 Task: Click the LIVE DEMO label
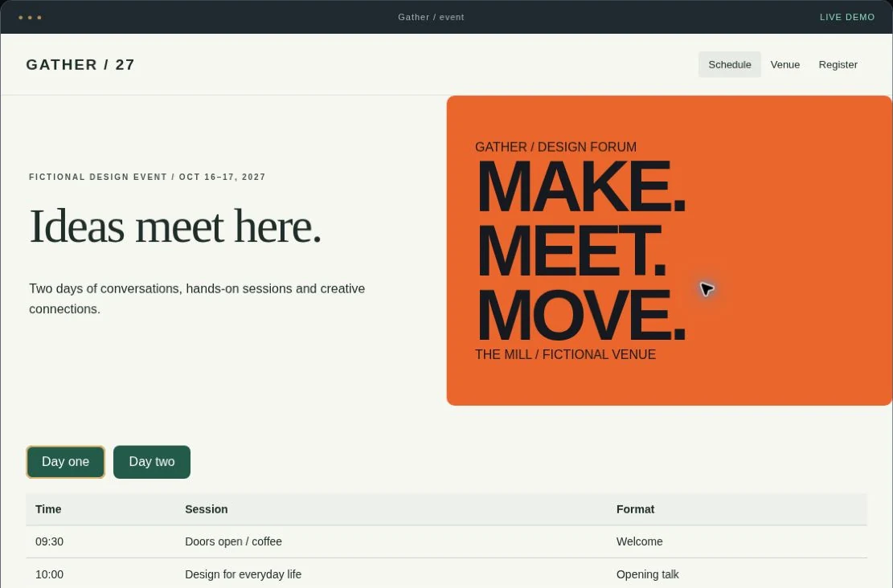[x=847, y=17]
